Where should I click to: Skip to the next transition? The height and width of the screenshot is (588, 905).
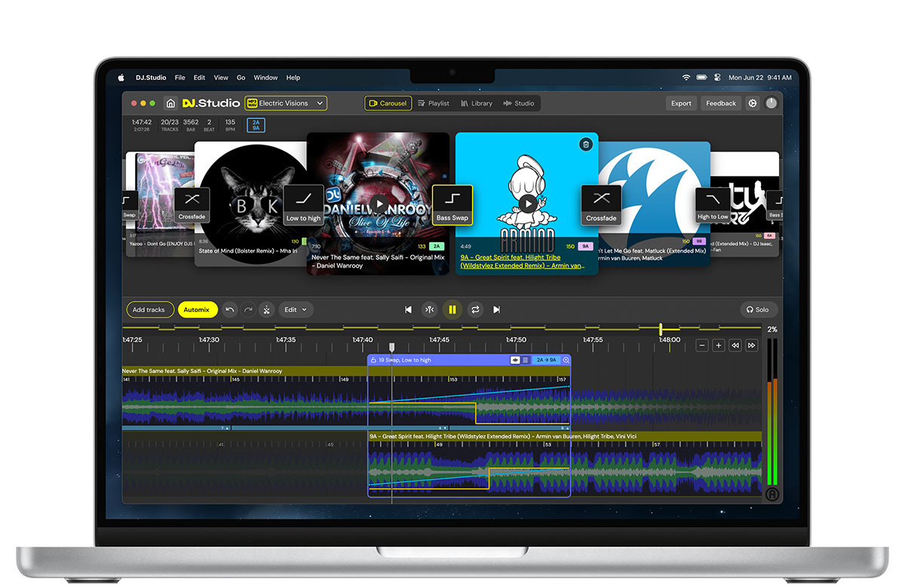[496, 309]
